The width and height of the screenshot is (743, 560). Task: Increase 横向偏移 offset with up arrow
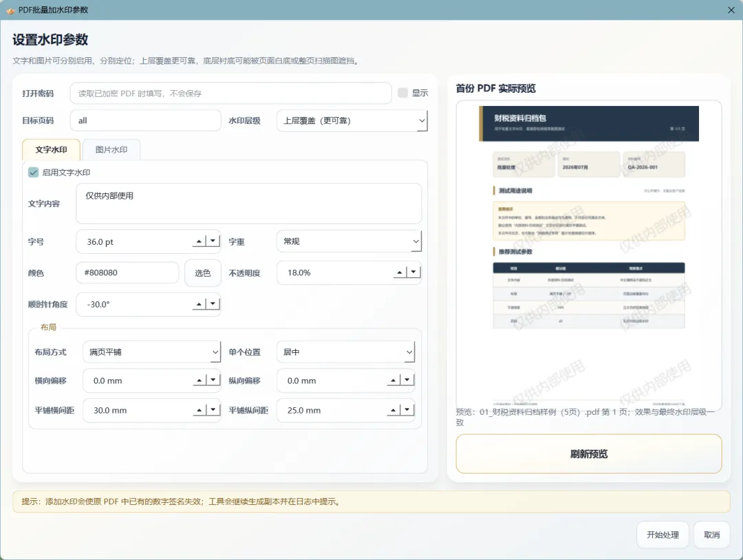coord(199,380)
